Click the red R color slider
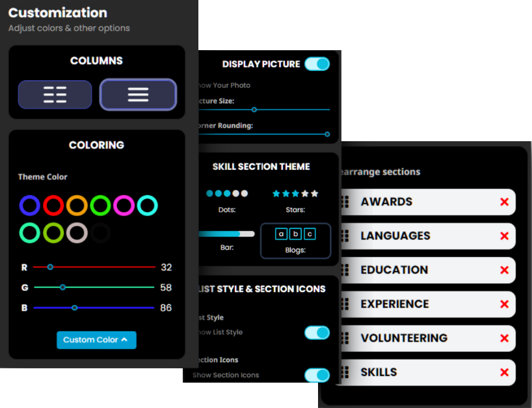The image size is (532, 408). point(94,267)
